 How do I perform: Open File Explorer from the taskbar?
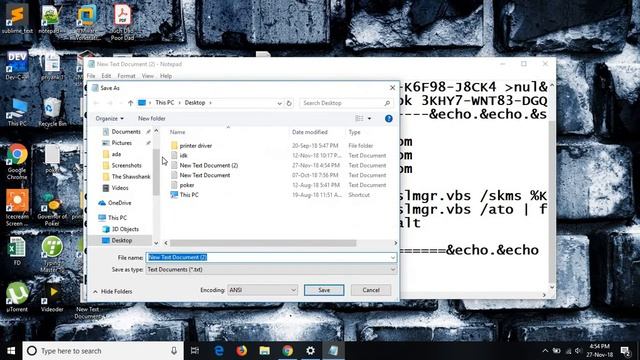pos(264,351)
